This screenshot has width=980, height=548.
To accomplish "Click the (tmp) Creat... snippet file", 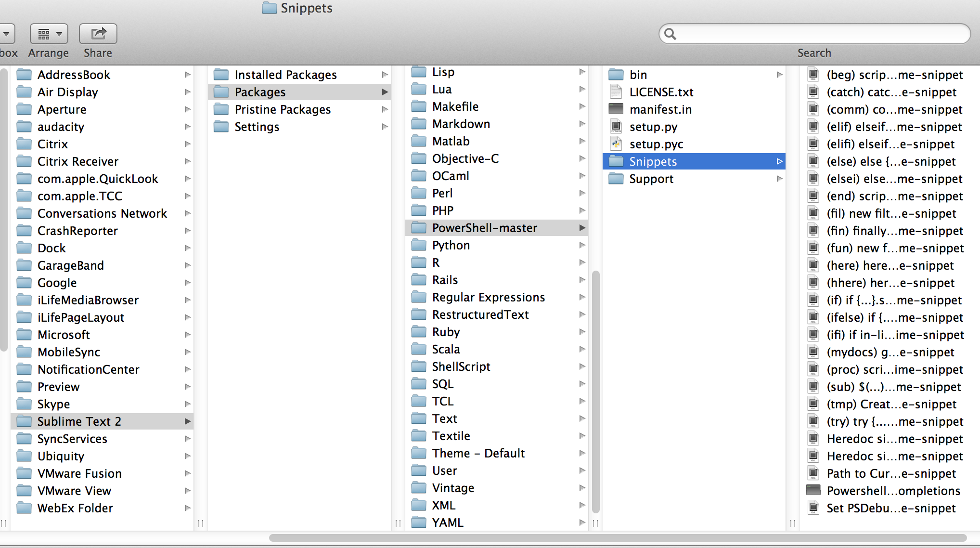I will point(890,404).
